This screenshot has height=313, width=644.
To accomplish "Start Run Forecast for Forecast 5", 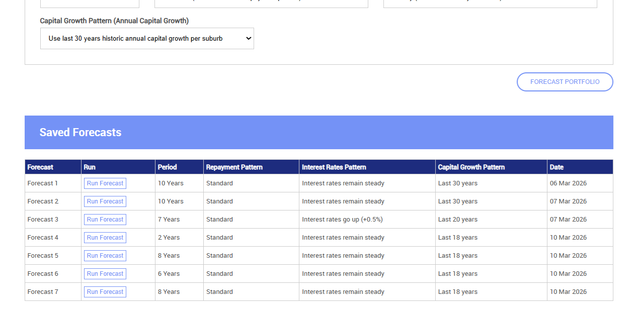I will click(105, 256).
